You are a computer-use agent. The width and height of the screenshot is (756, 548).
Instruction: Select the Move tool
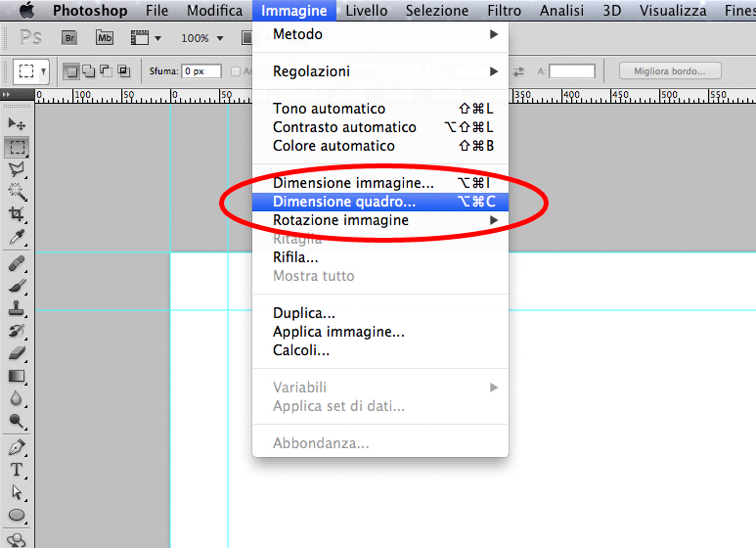click(17, 124)
